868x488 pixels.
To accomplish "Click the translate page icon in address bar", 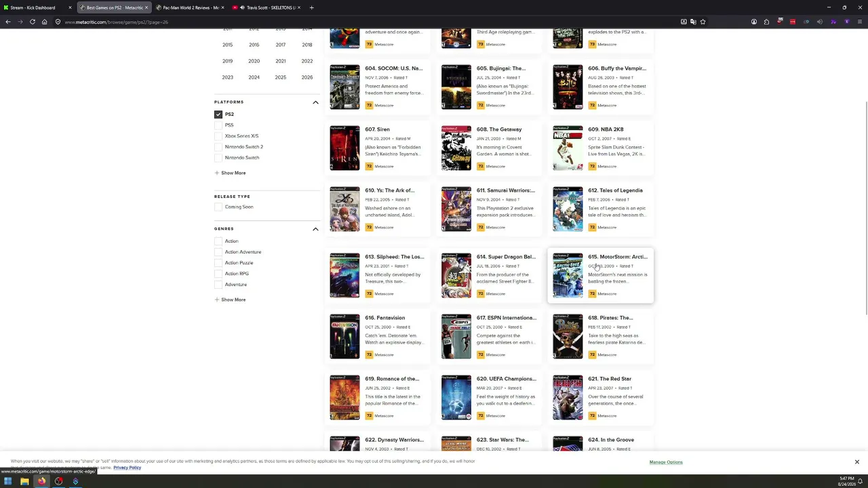I will tap(693, 22).
